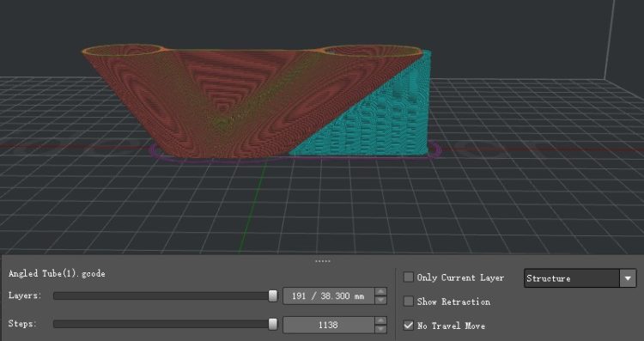Open the Structure view mode dropdown

[580, 278]
